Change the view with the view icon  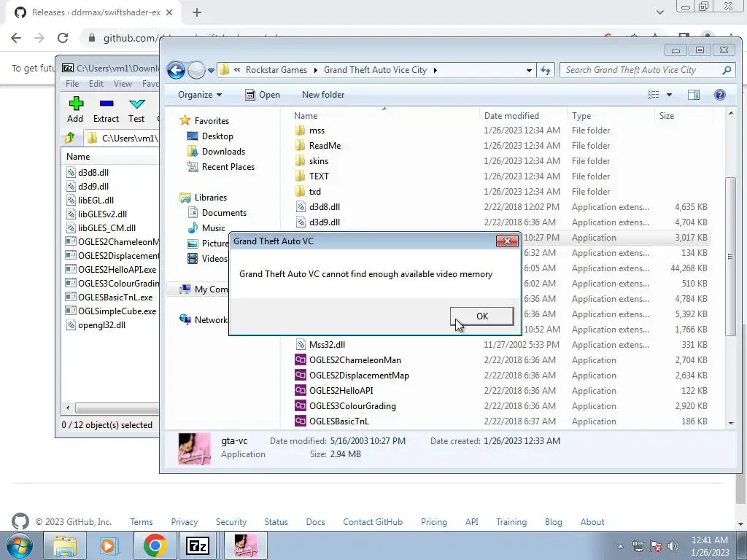[x=654, y=95]
